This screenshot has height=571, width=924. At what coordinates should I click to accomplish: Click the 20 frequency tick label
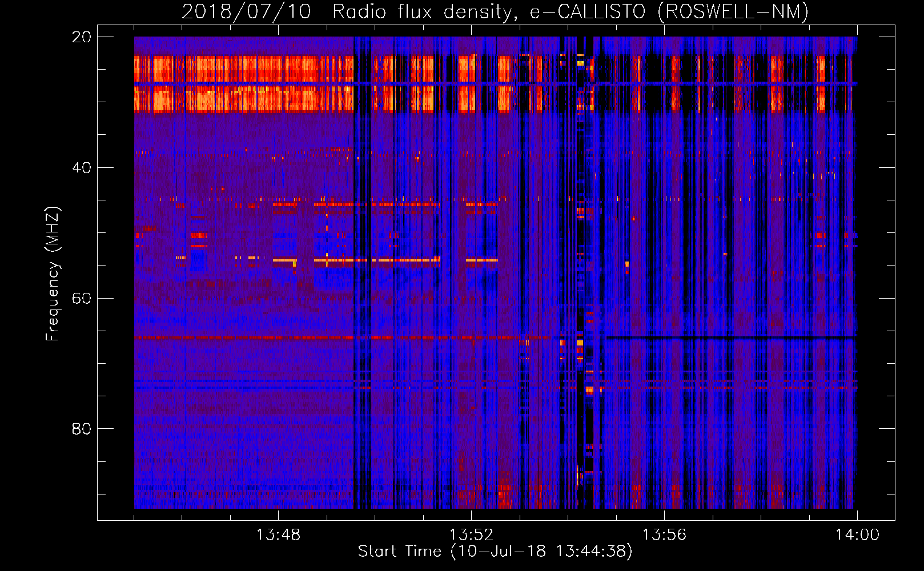(x=81, y=37)
